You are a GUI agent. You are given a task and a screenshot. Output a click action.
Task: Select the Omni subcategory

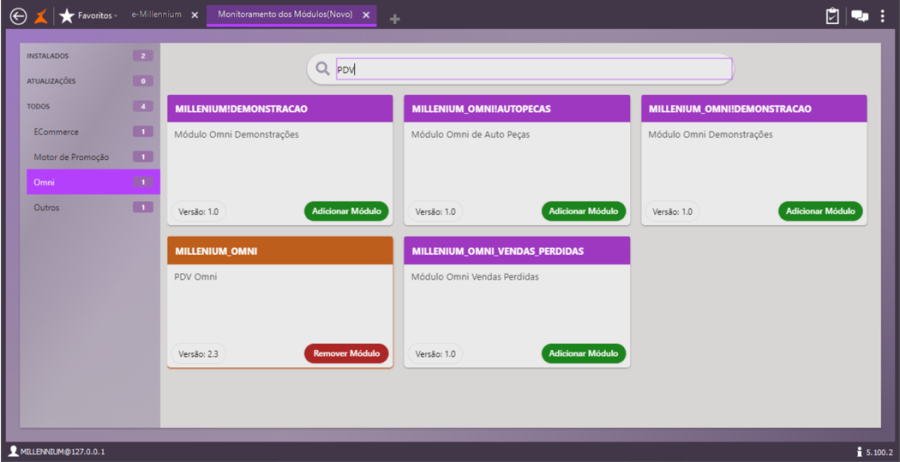(x=93, y=182)
